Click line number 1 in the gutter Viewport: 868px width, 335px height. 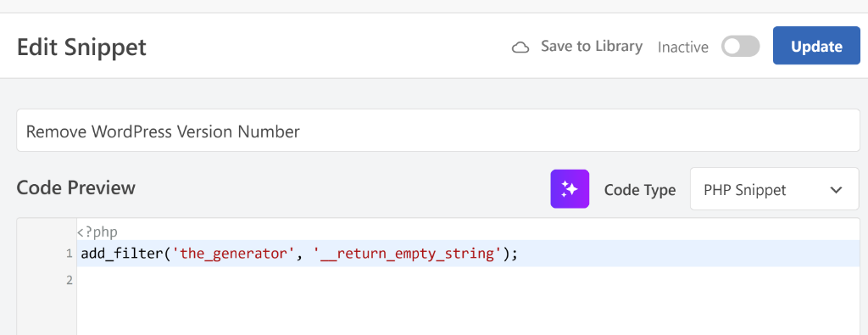click(x=70, y=254)
